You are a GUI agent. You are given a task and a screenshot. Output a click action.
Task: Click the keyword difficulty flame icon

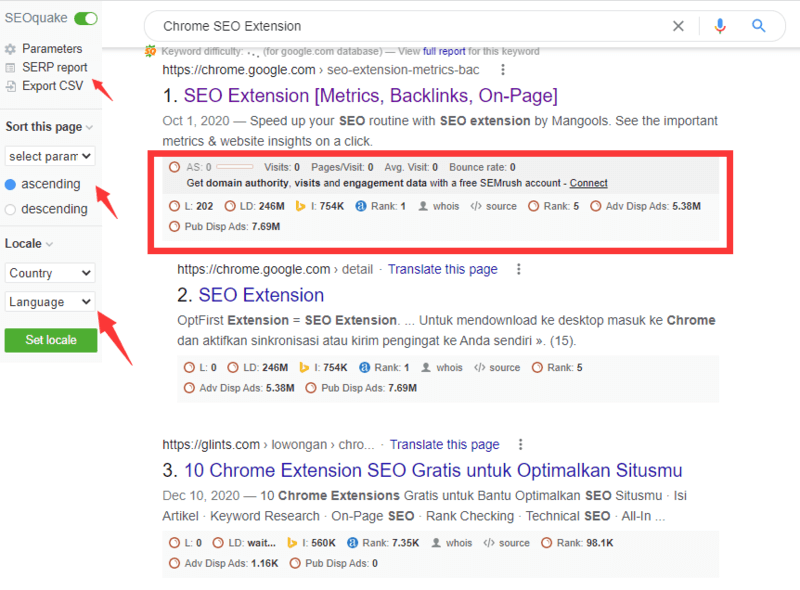click(x=150, y=50)
